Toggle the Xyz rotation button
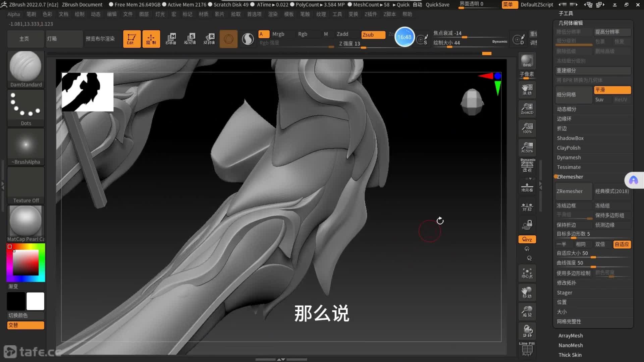This screenshot has width=644, height=362. pos(527,239)
